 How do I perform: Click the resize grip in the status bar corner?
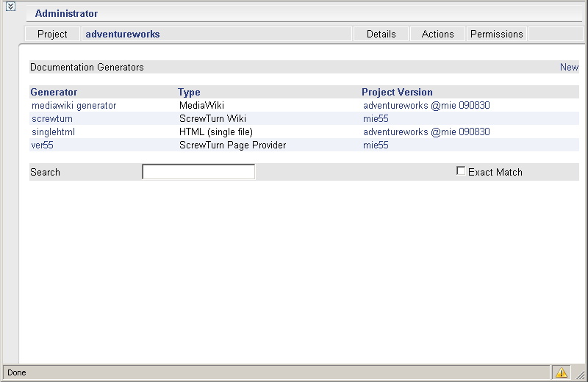[580, 374]
